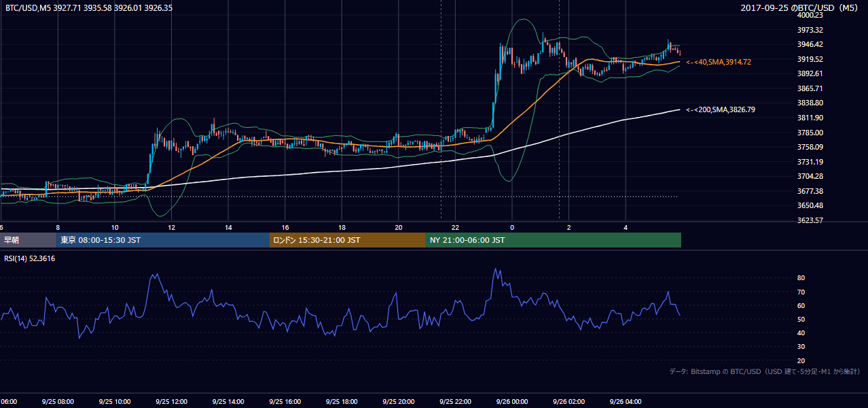Click hour tick 16 under price chart
The height and width of the screenshot is (408, 868).
pyautogui.click(x=285, y=227)
